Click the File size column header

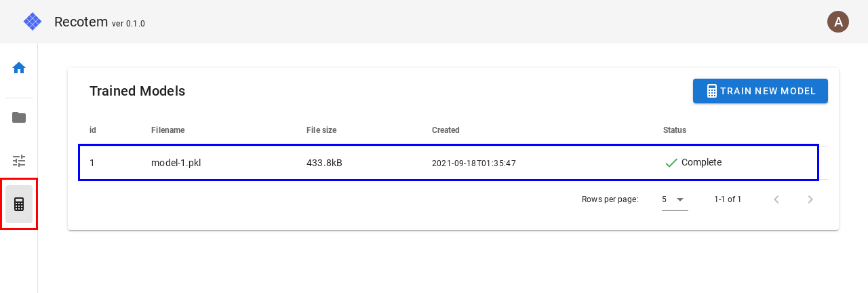click(x=321, y=130)
